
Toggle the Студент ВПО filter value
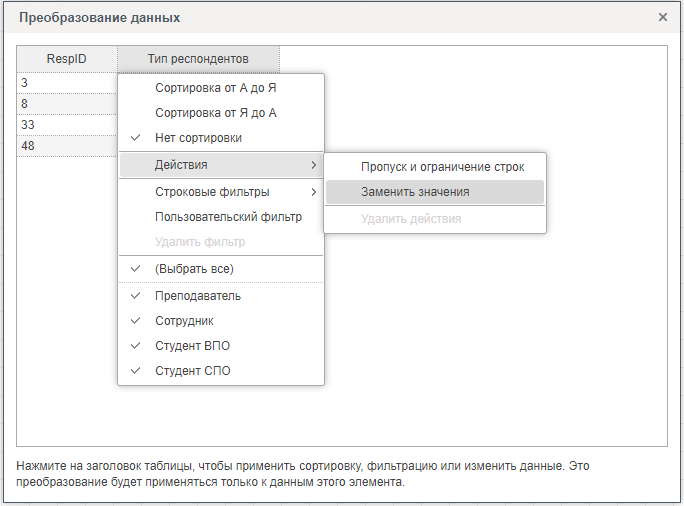(x=192, y=346)
